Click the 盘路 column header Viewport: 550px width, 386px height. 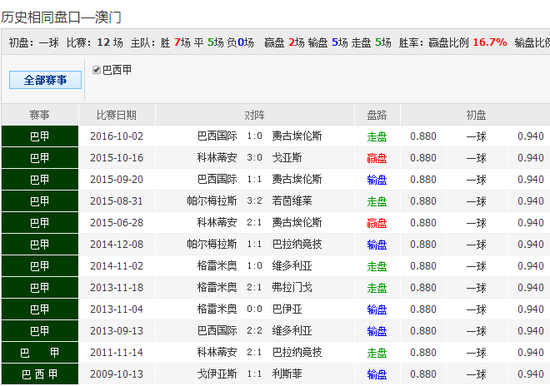coord(377,115)
